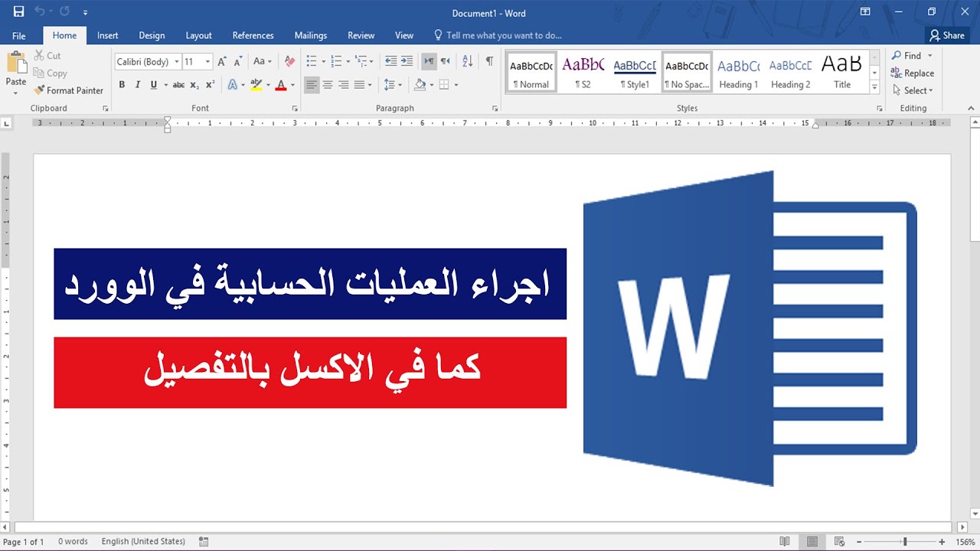Click the yellow text highlight color
This screenshot has width=980, height=551.
[x=256, y=85]
